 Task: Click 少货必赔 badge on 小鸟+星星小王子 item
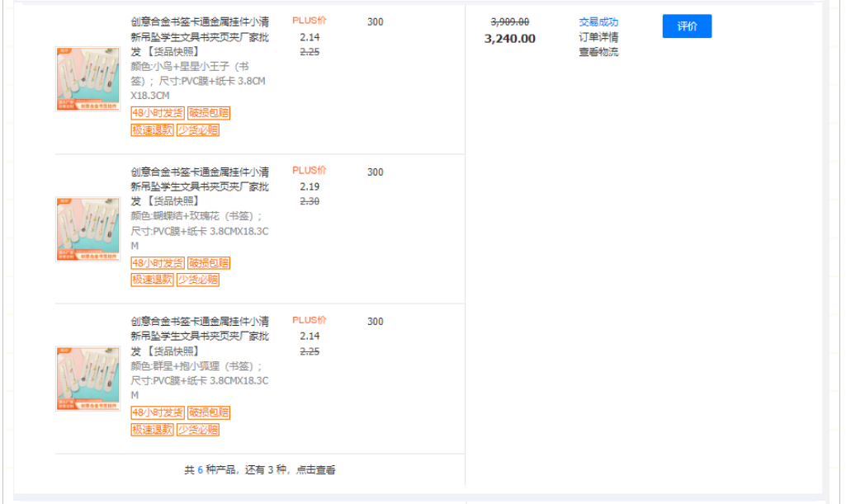[x=198, y=130]
